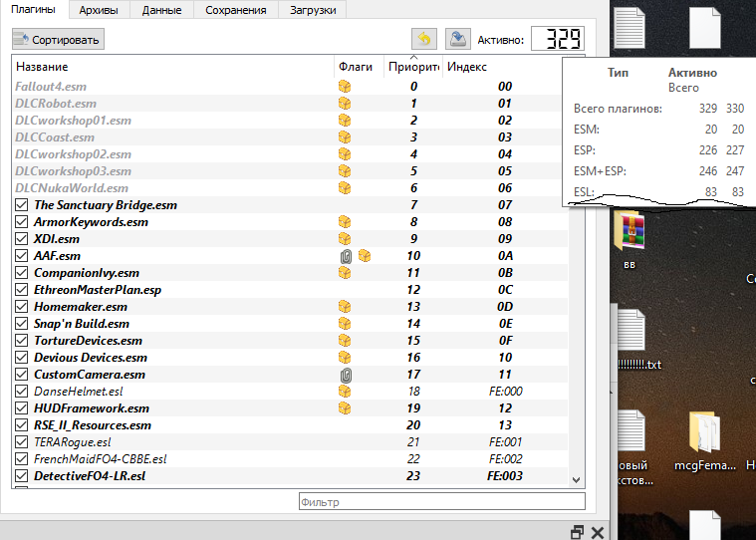Click the create backup icon beside Активно

pyautogui.click(x=457, y=39)
